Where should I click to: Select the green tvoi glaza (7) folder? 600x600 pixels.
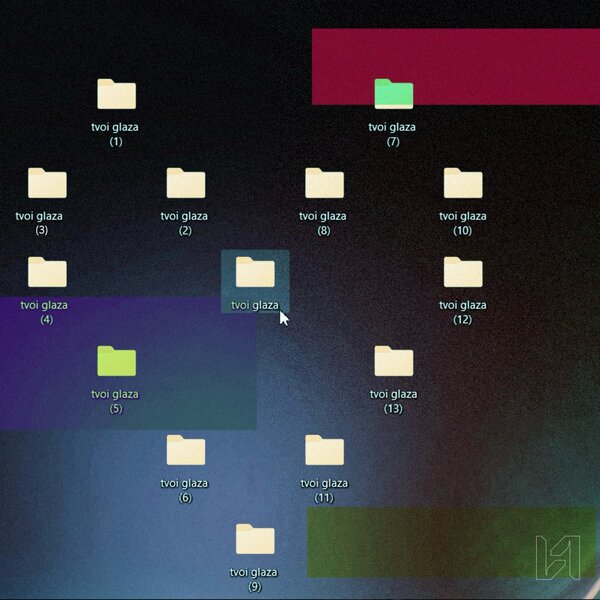[393, 94]
